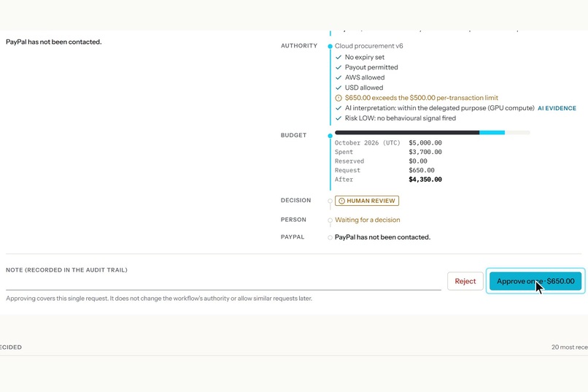Click the HUMAN REVIEW decision badge

click(367, 201)
